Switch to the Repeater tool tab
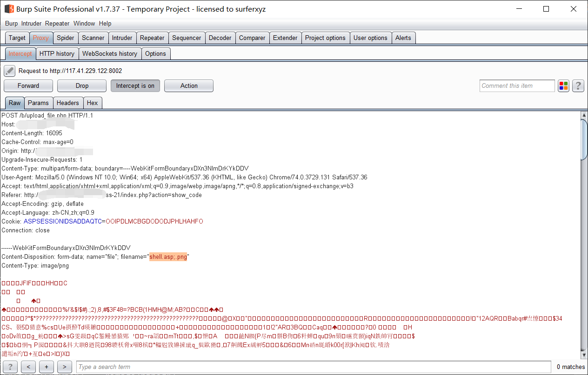588x375 pixels. pos(152,38)
